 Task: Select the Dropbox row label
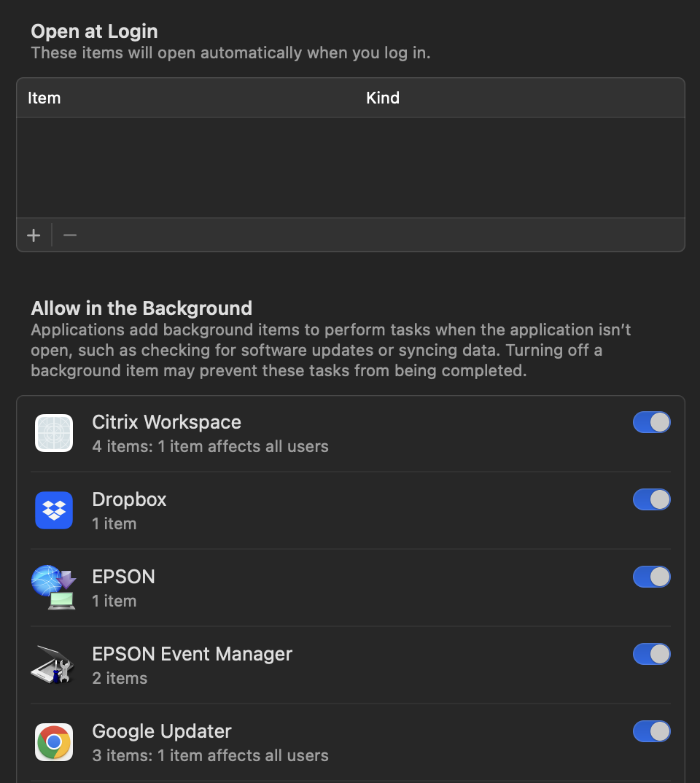129,499
